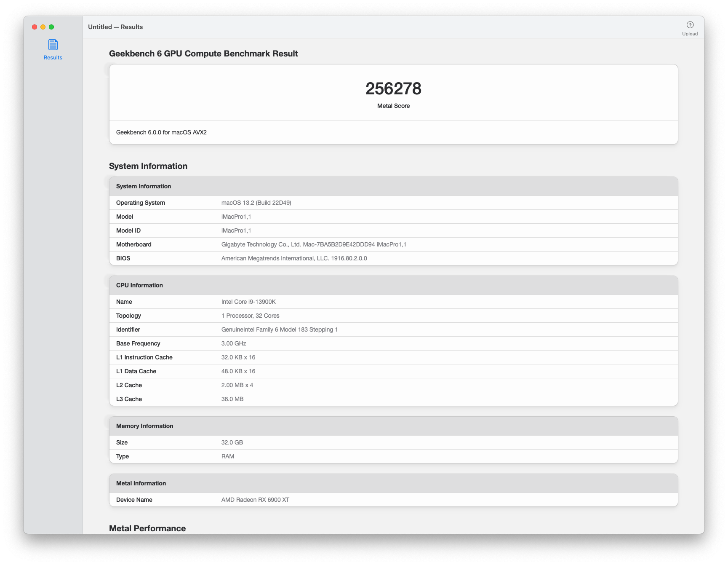Select the 1 Processor, 32 Cores value
This screenshot has height=565, width=728.
tap(250, 316)
